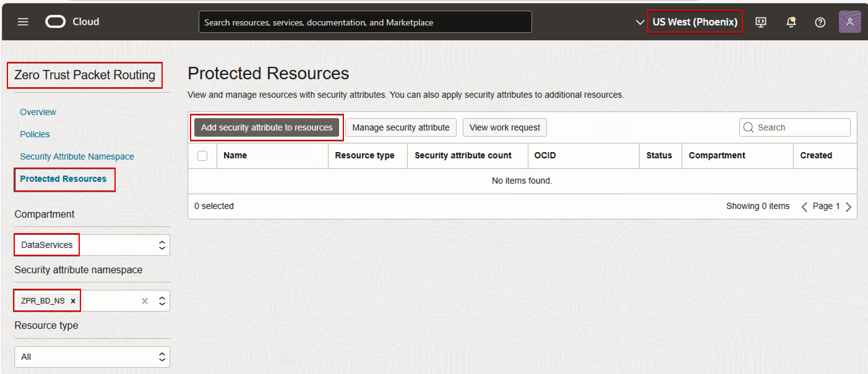This screenshot has height=374, width=868.
Task: Click the Page 1 indicator
Action: coord(827,206)
